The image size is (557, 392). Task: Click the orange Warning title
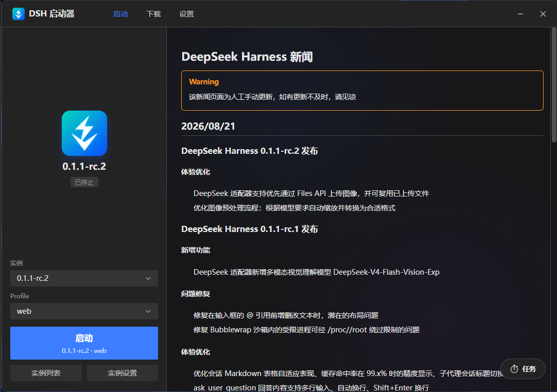pos(204,82)
